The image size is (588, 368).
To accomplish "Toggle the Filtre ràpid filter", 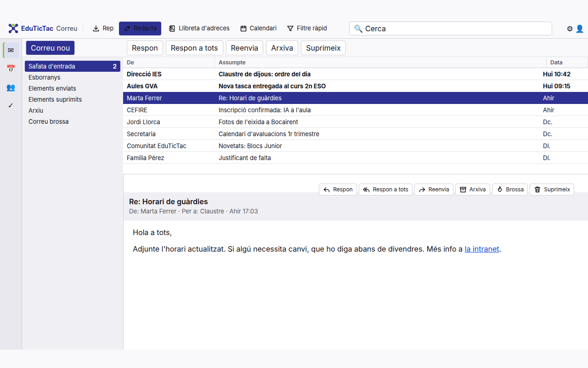I will (x=307, y=29).
